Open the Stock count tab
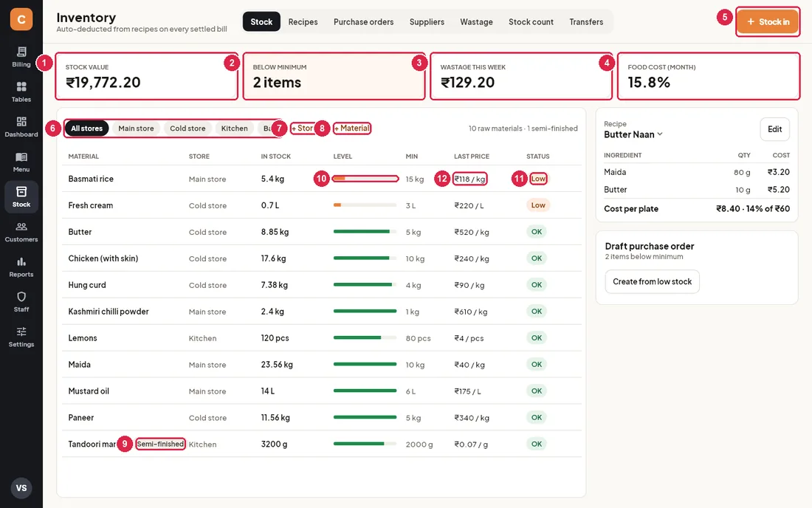This screenshot has width=812, height=508. click(x=531, y=21)
